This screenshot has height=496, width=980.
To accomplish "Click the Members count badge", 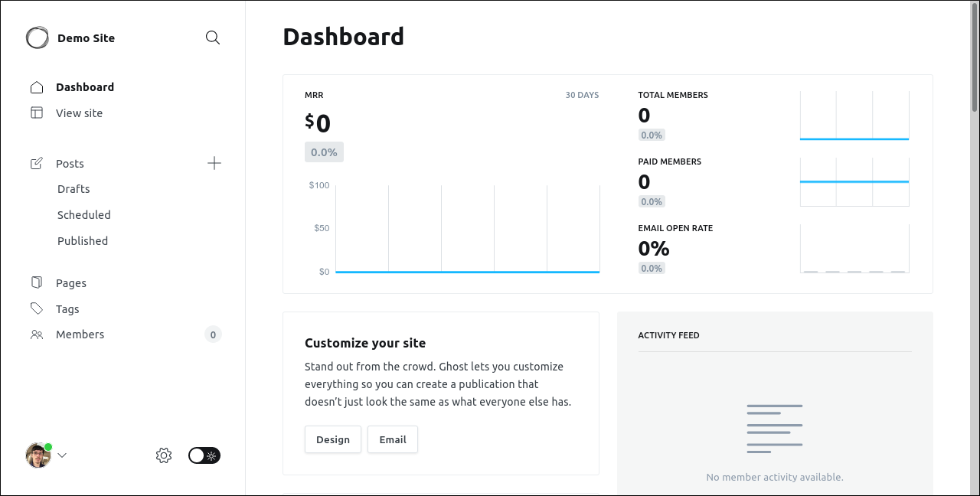I will click(213, 334).
